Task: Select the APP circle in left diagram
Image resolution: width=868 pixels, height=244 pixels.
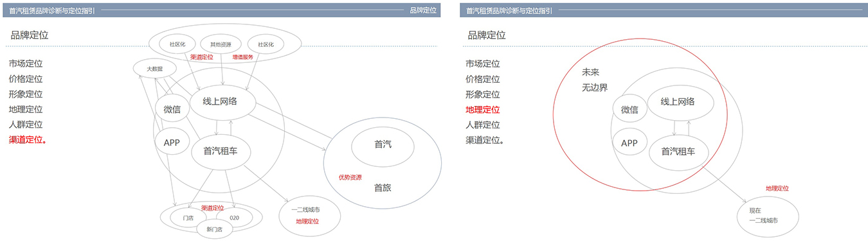Action: click(x=172, y=143)
